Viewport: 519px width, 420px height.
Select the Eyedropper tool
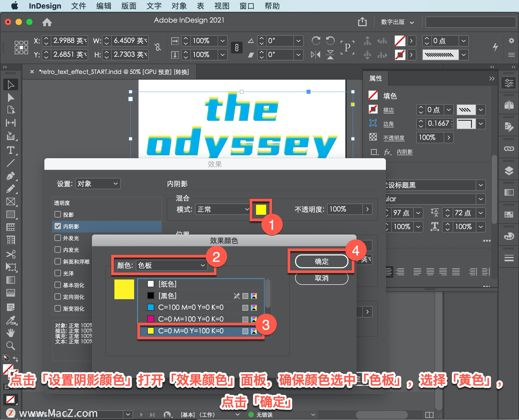pyautogui.click(x=11, y=320)
